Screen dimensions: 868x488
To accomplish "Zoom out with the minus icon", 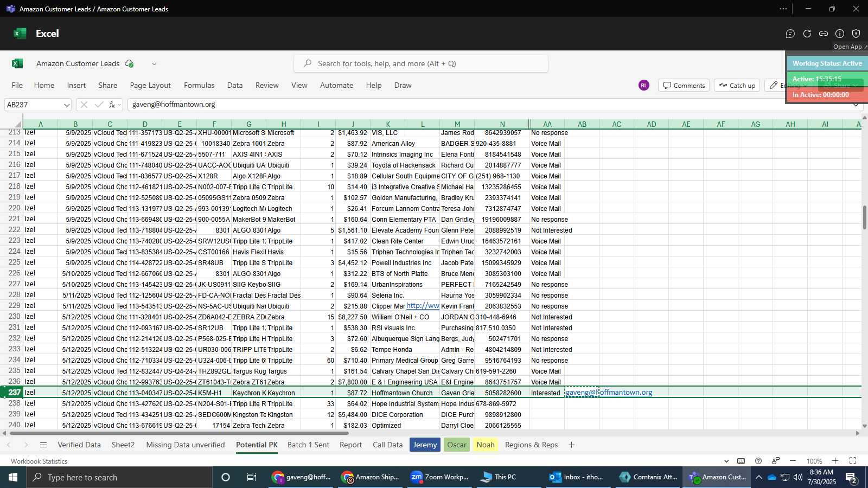I will point(793,461).
